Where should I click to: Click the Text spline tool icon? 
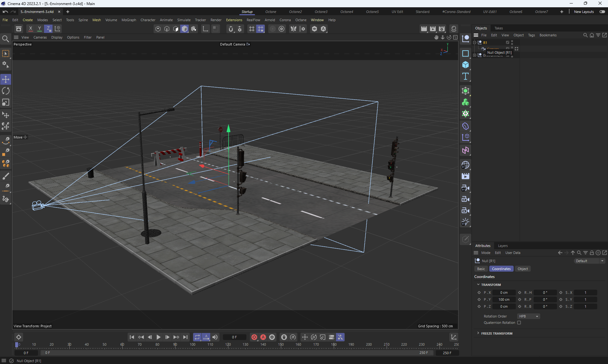pyautogui.click(x=465, y=76)
